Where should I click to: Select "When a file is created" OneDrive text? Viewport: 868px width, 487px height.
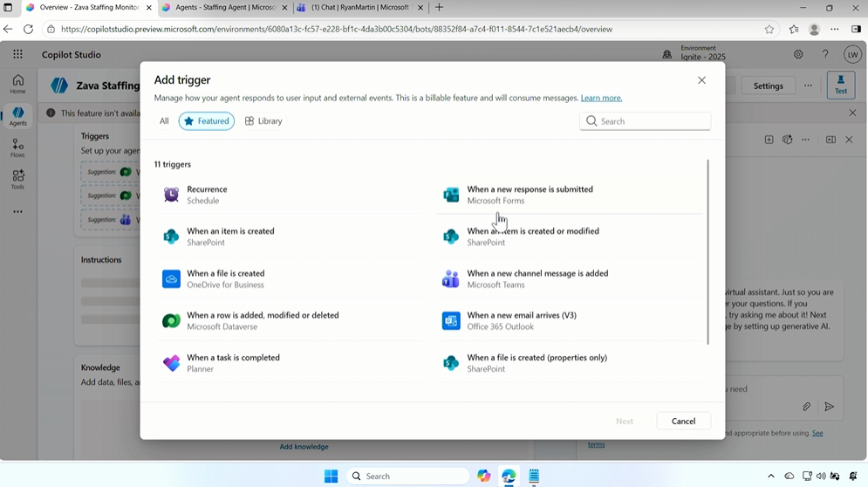click(x=226, y=273)
